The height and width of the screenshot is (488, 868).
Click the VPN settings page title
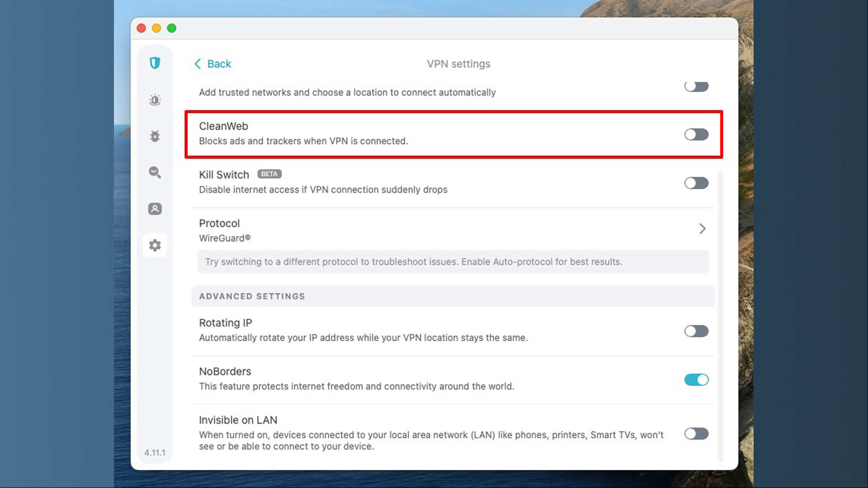[x=459, y=64]
